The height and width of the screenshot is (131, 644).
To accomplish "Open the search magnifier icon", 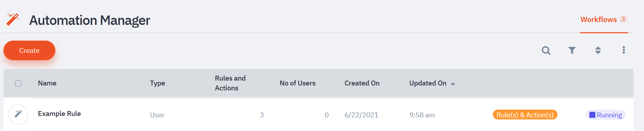I will [546, 50].
